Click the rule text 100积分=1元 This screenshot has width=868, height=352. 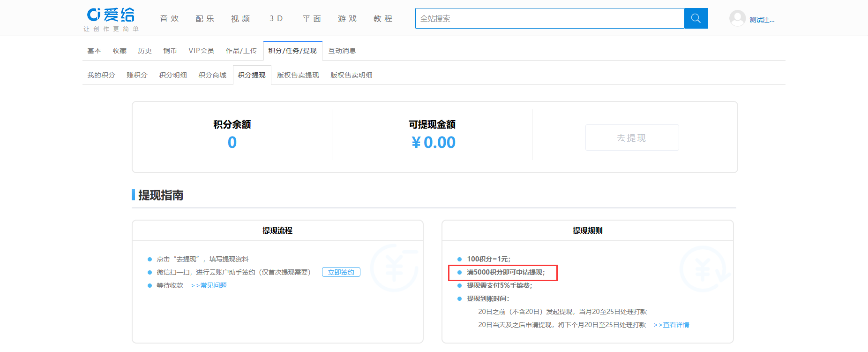pos(489,259)
